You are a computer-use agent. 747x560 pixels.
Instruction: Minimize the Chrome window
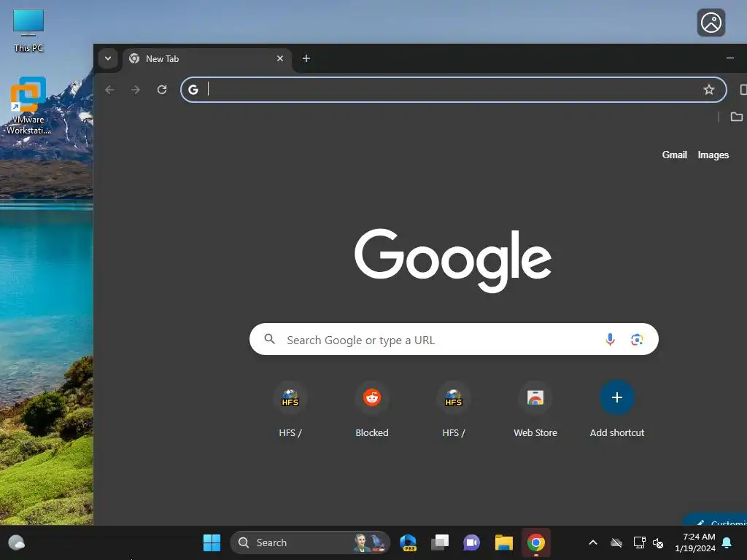pyautogui.click(x=729, y=58)
